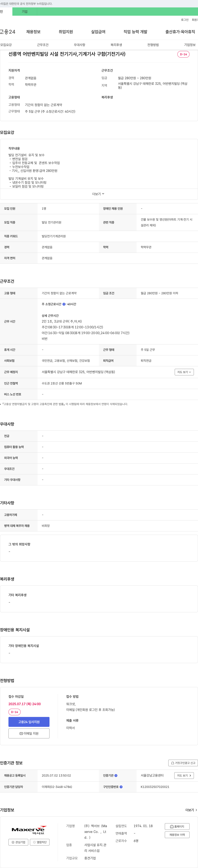Click 수도권 2호선 선릉 5번출구 50M text
The height and width of the screenshot is (868, 198).
62,383
